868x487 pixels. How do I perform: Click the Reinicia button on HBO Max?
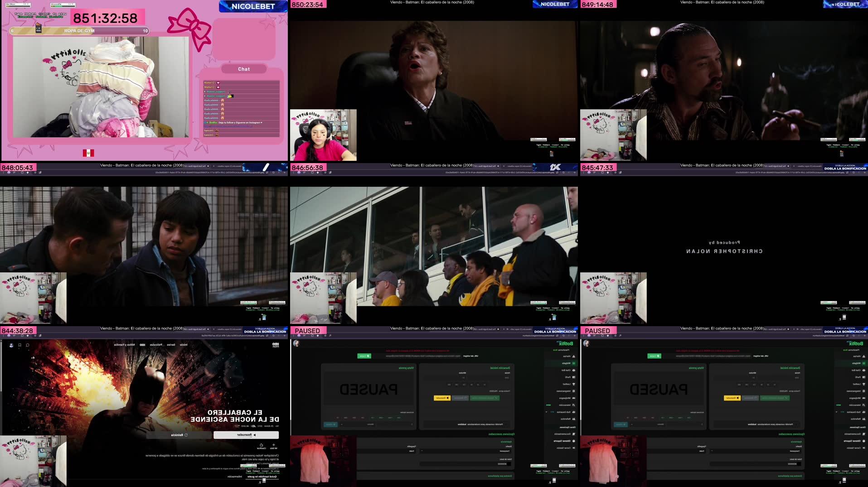[179, 435]
